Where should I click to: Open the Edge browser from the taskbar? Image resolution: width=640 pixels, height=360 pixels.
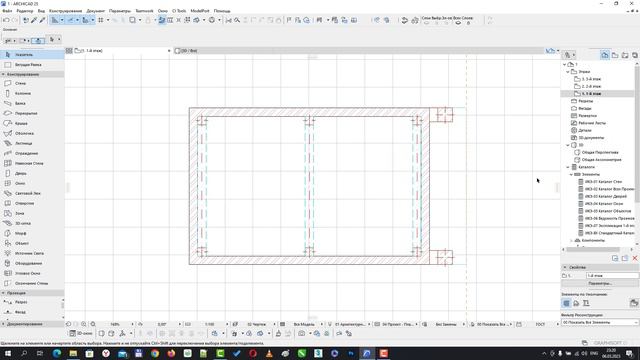click(57, 353)
